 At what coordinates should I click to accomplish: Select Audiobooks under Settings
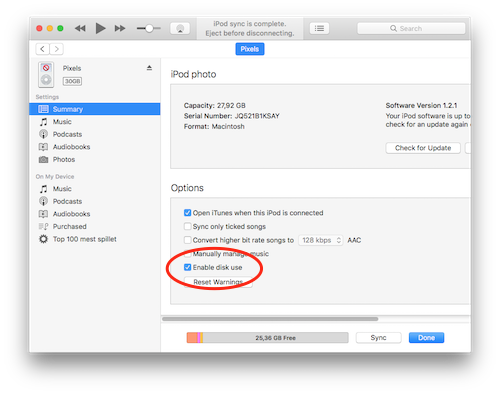pyautogui.click(x=95, y=147)
